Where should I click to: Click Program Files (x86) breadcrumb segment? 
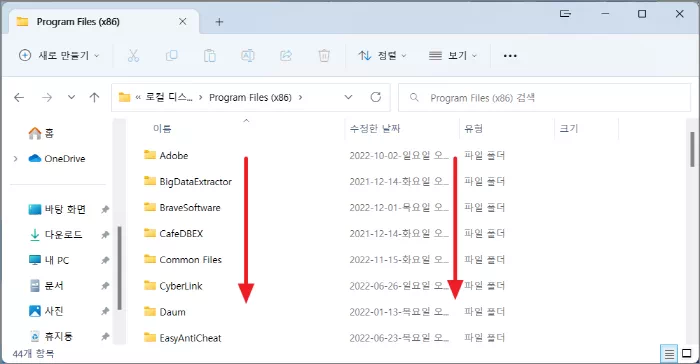pyautogui.click(x=250, y=97)
